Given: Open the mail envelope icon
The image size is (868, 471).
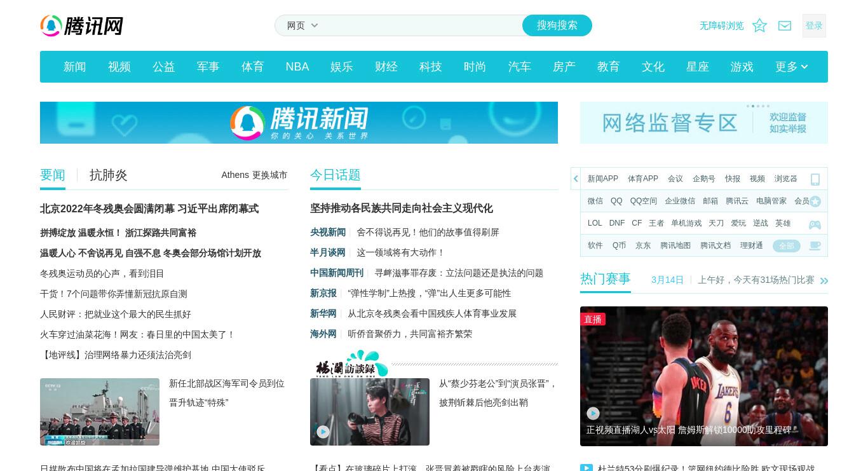Looking at the screenshot, I should coord(785,25).
